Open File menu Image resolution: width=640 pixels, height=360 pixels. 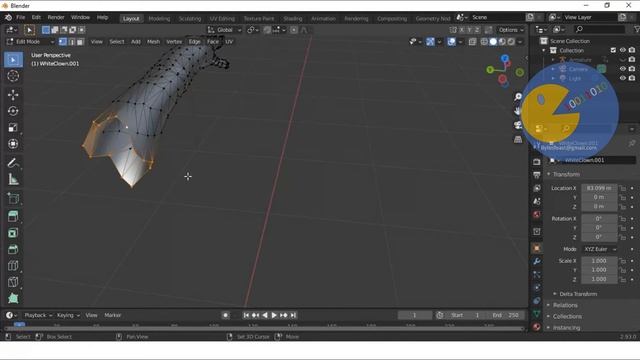point(20,17)
